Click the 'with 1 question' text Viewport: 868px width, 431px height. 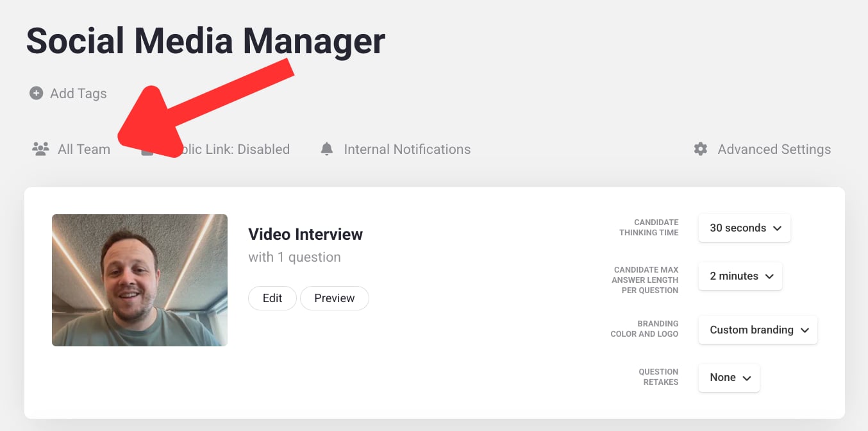pyautogui.click(x=295, y=257)
